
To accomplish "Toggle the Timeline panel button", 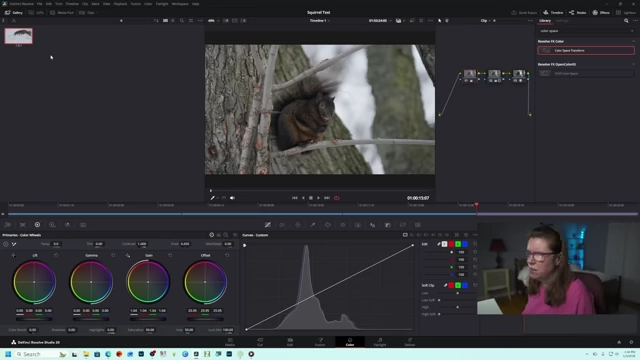I will click(x=553, y=13).
